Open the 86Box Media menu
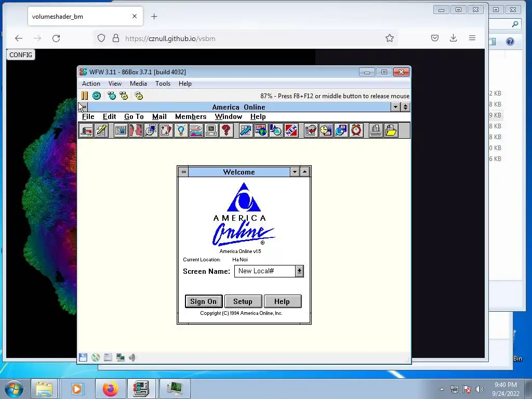The width and height of the screenshot is (532, 399). (x=138, y=84)
